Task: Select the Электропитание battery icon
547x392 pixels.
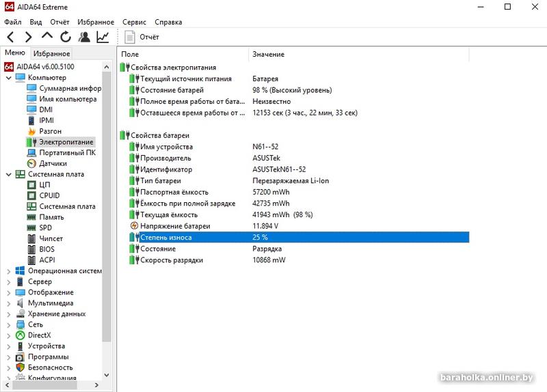Action: [x=31, y=142]
